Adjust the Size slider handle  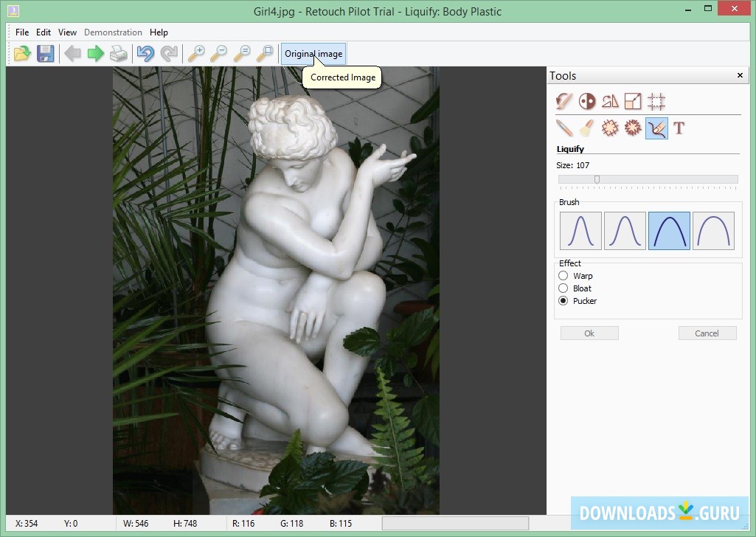click(597, 179)
